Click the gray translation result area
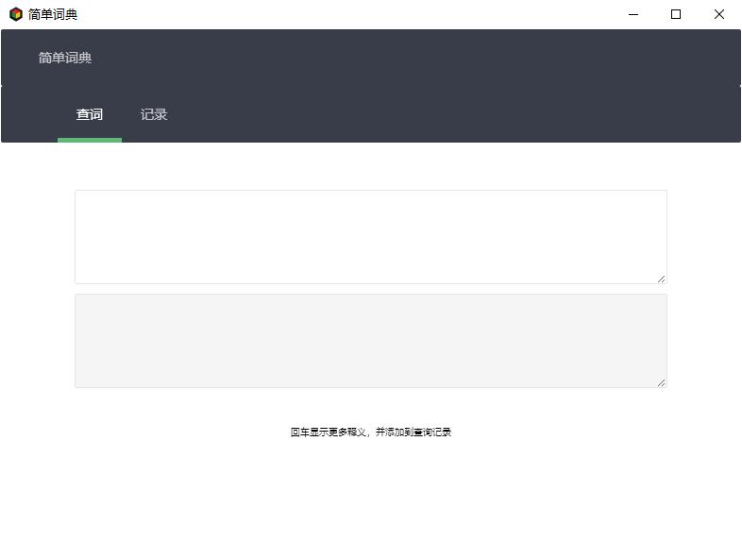The image size is (742, 560). tap(371, 341)
